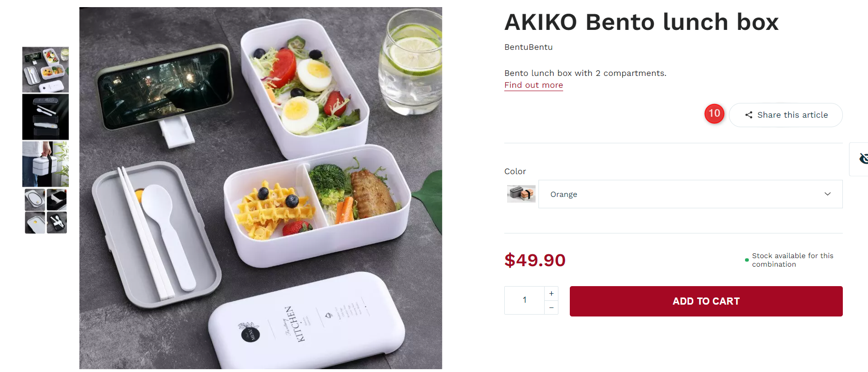This screenshot has width=868, height=372.
Task: Click the share icon beside Share this article
Action: coord(749,115)
